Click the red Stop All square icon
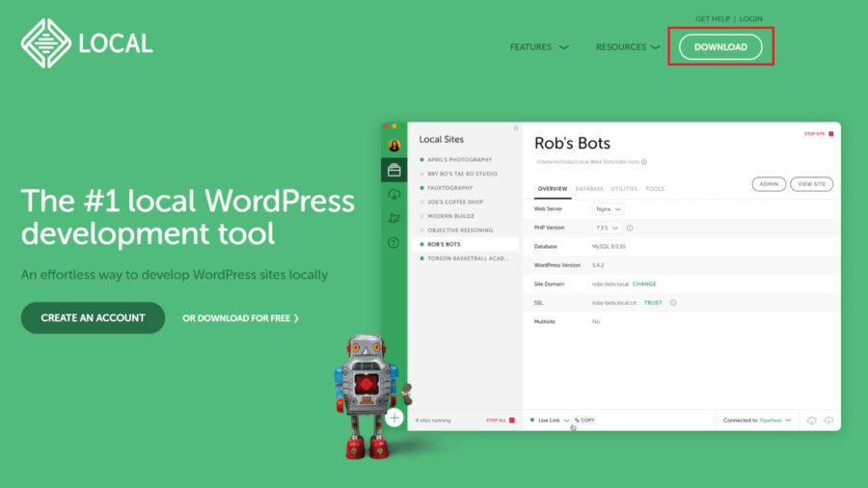 pos(512,420)
